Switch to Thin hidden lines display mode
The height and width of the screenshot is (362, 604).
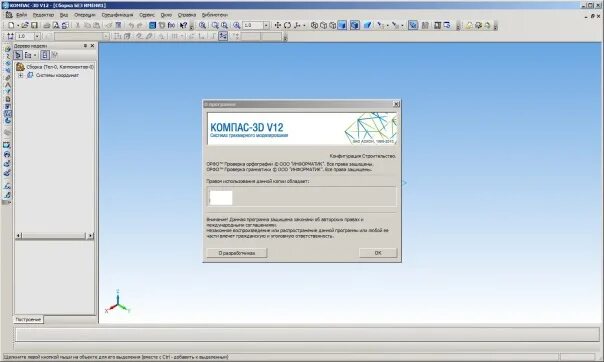pos(333,25)
